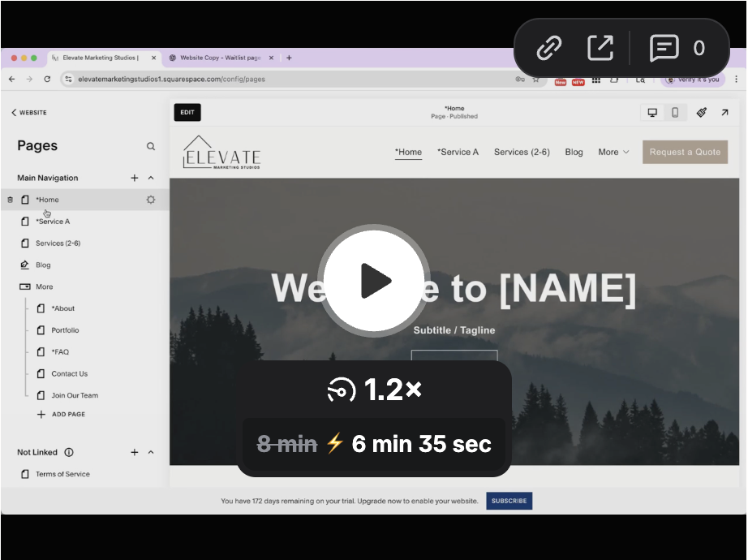The width and height of the screenshot is (748, 560).
Task: Open the Blog page in sidebar
Action: click(x=43, y=265)
